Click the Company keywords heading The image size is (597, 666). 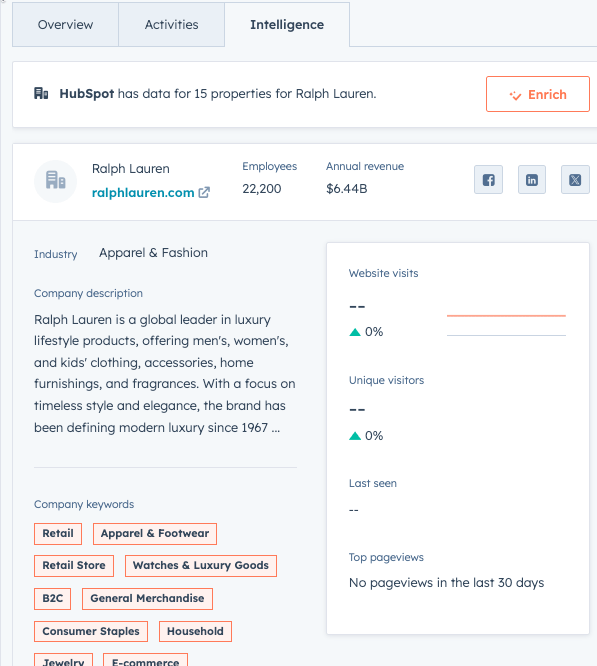(84, 504)
